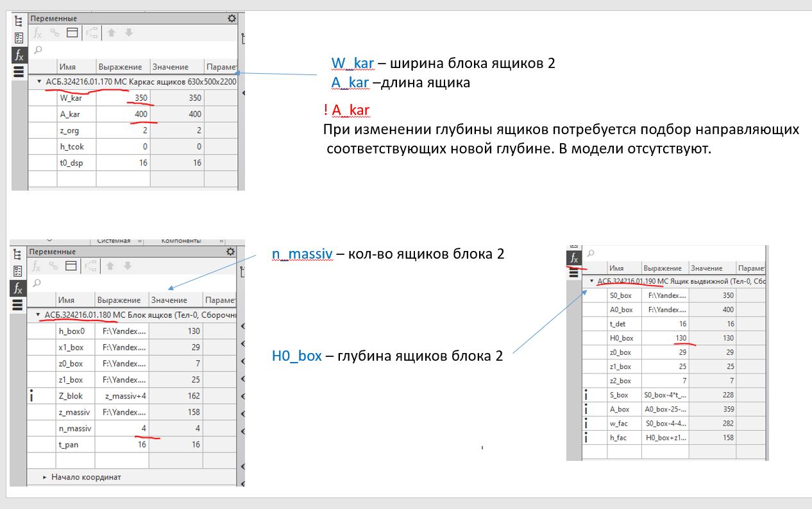Select the w_fac value 282
This screenshot has height=509, width=812.
[713, 424]
